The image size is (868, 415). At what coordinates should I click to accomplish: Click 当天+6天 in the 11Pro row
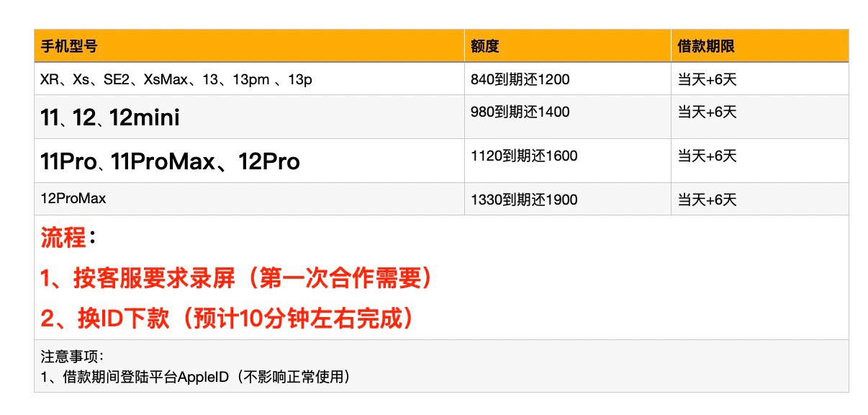tap(707, 156)
